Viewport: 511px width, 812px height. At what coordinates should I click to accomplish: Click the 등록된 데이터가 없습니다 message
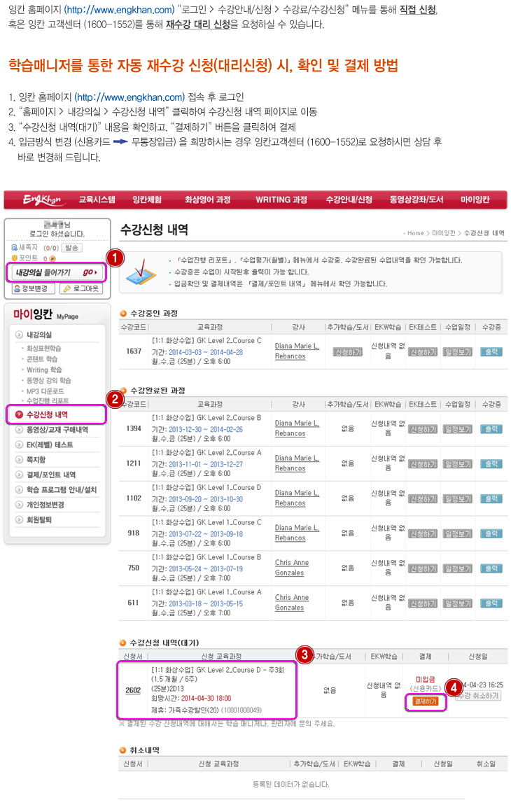click(291, 785)
